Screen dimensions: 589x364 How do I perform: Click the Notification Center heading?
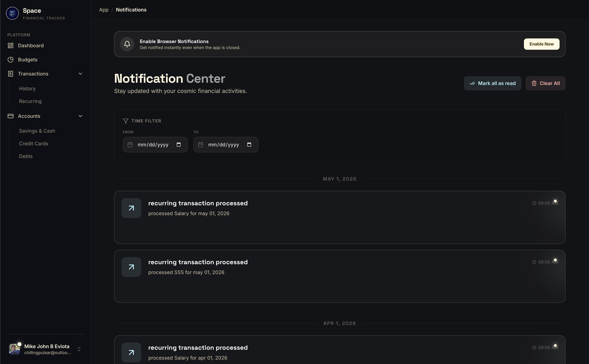170,78
